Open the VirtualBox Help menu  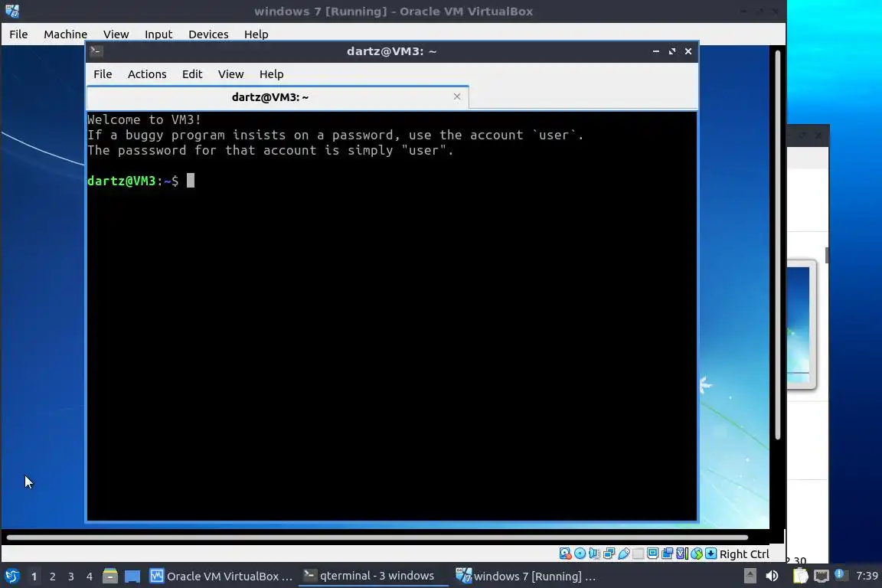click(256, 34)
